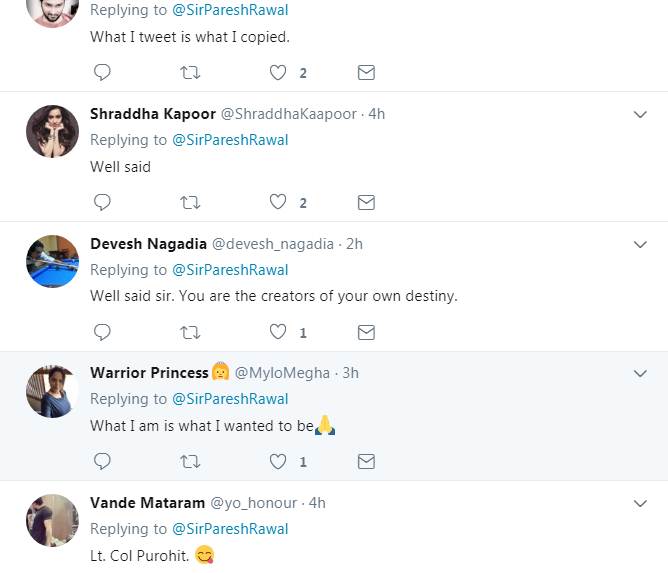Like Devesh Nagadia's reply

point(279,332)
